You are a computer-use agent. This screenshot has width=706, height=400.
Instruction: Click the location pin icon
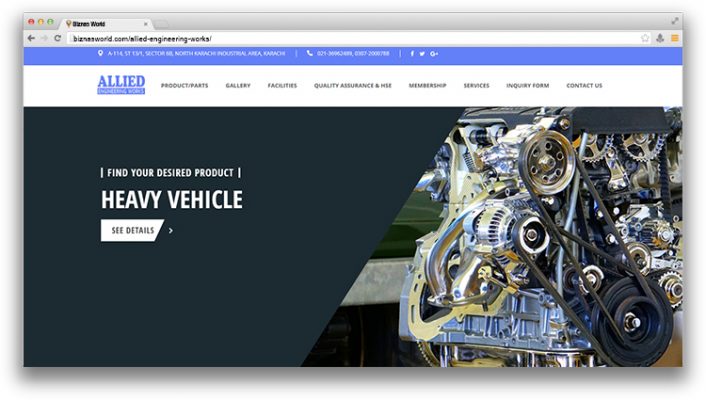(x=100, y=53)
